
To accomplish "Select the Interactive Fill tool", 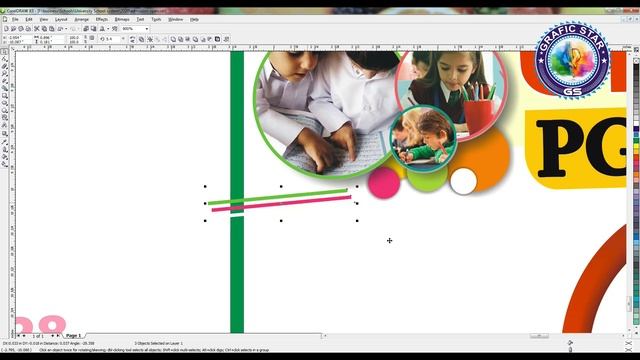I will (x=4, y=164).
